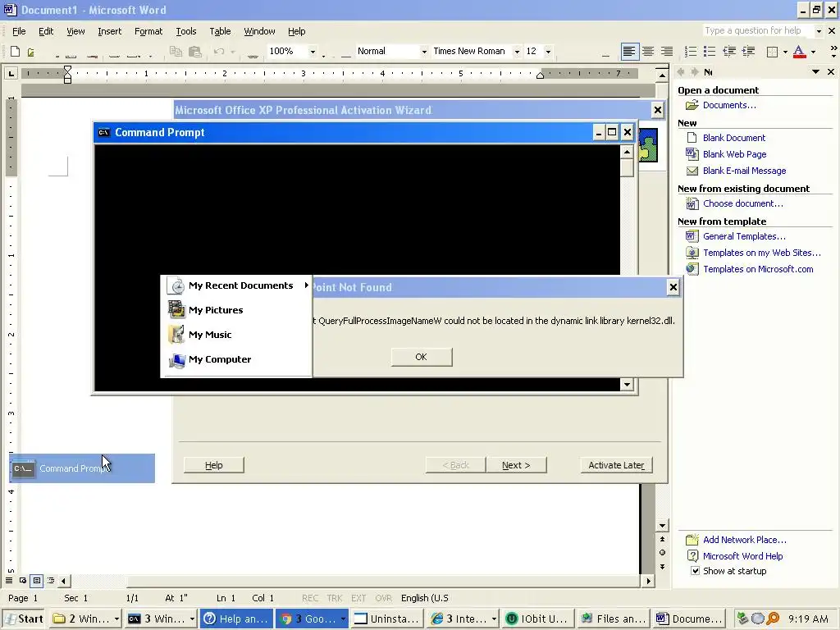This screenshot has width=840, height=630.
Task: Toggle the REC indicator in status bar
Action: point(309,598)
